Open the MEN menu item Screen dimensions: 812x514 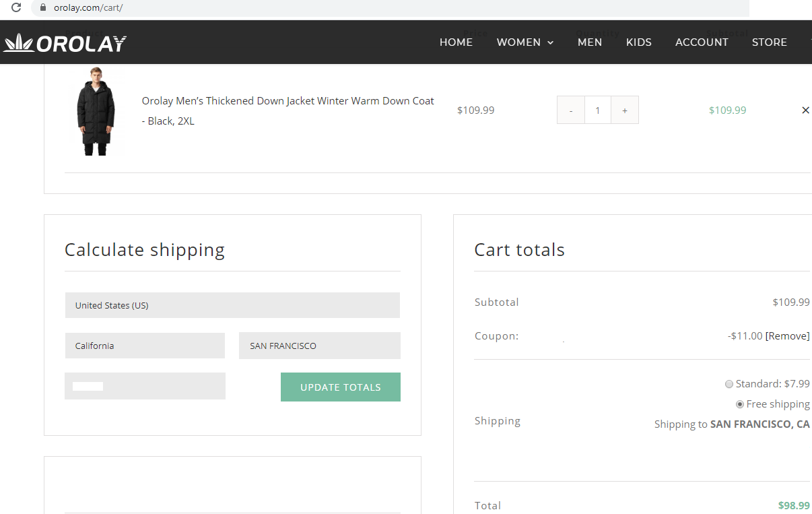(x=590, y=42)
